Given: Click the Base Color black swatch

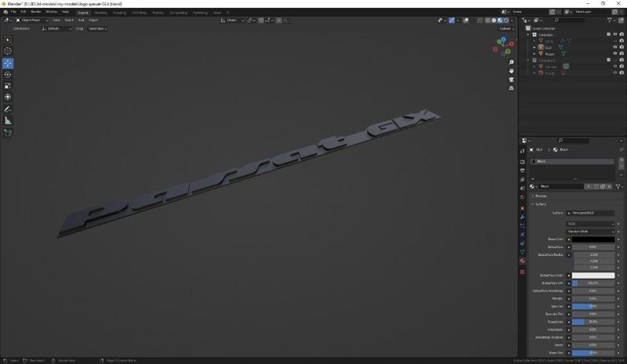Looking at the screenshot, I should [x=593, y=240].
